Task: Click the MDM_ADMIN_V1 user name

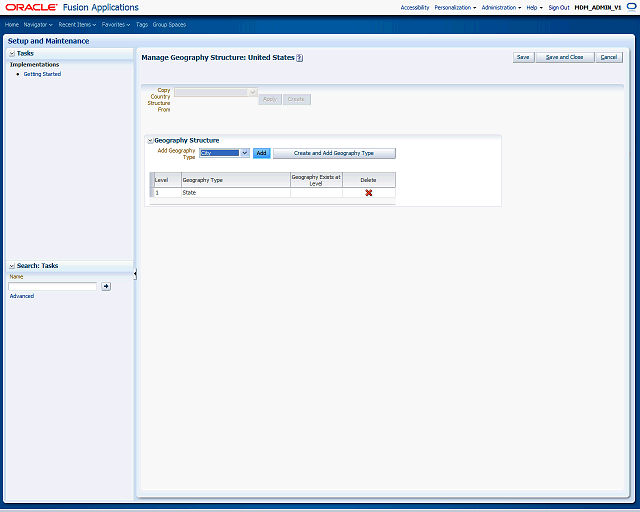Action: click(x=598, y=7)
